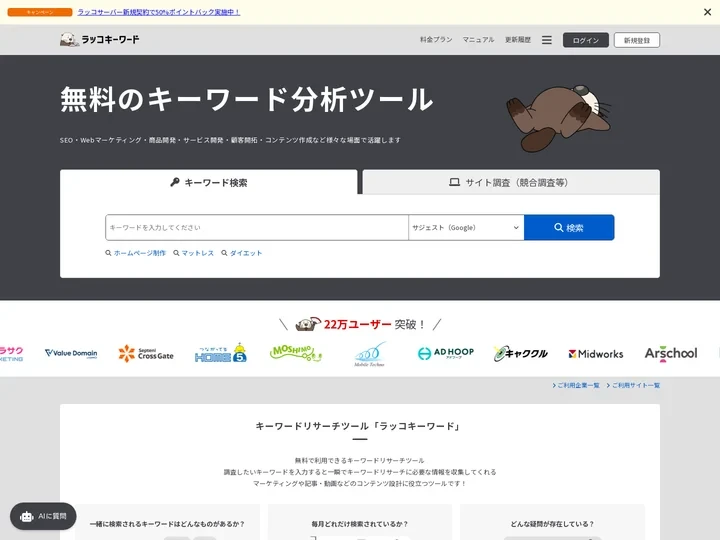Switch to サイト調査（競合調査等）tab
This screenshot has width=720, height=540.
511,182
